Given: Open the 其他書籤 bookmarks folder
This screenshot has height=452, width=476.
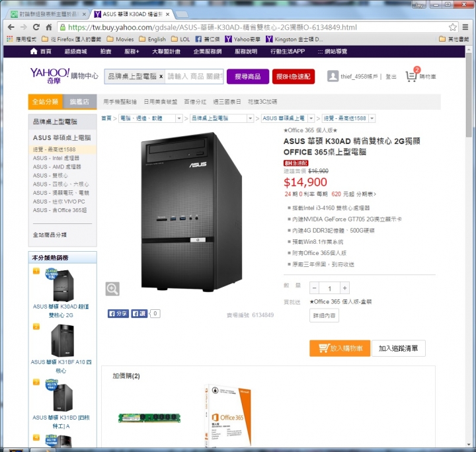Looking at the screenshot, I should point(454,39).
